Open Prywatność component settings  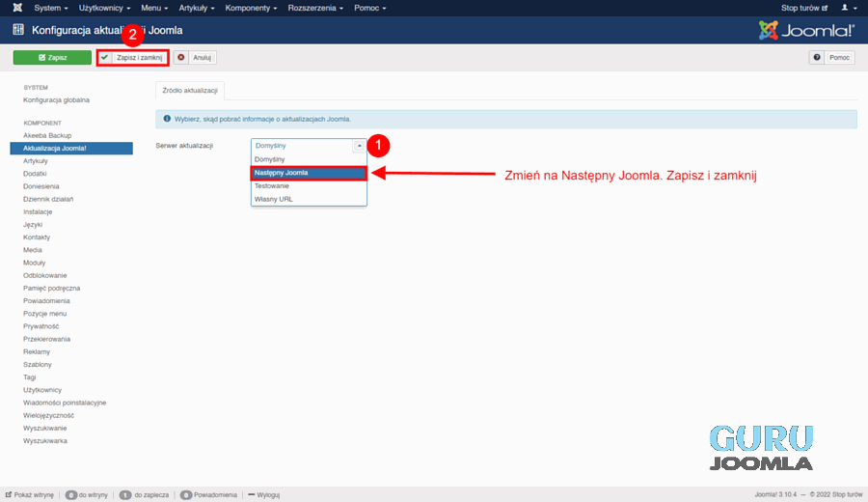click(41, 326)
